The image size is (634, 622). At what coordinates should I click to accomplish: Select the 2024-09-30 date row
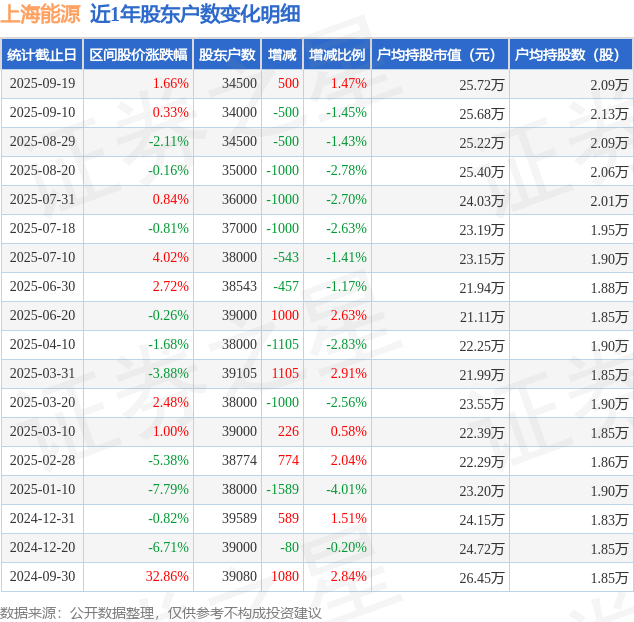pos(41,577)
